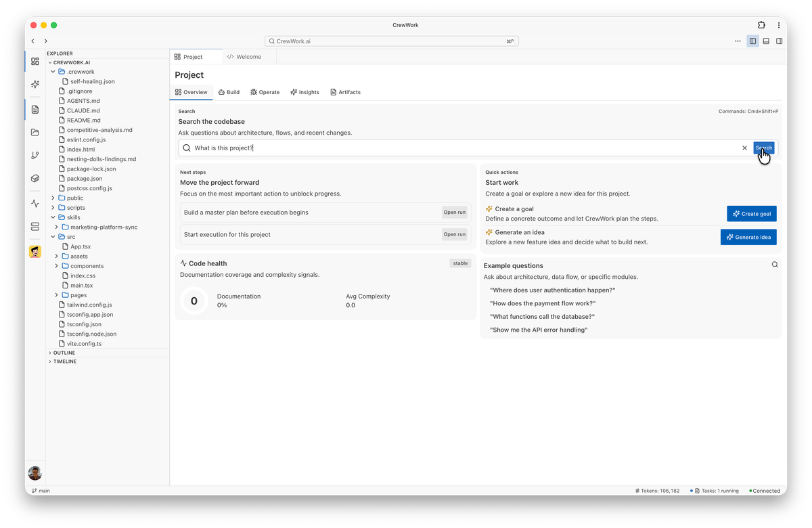Select the Insights tab

(x=304, y=92)
